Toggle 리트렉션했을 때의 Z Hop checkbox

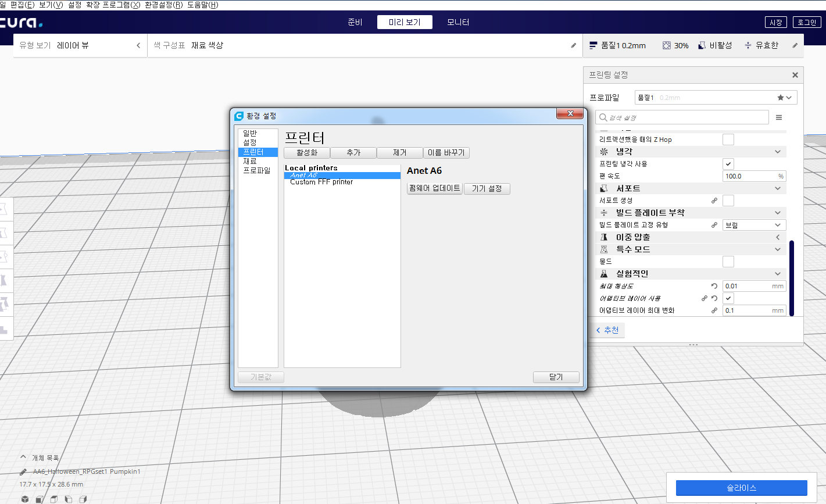pyautogui.click(x=728, y=140)
